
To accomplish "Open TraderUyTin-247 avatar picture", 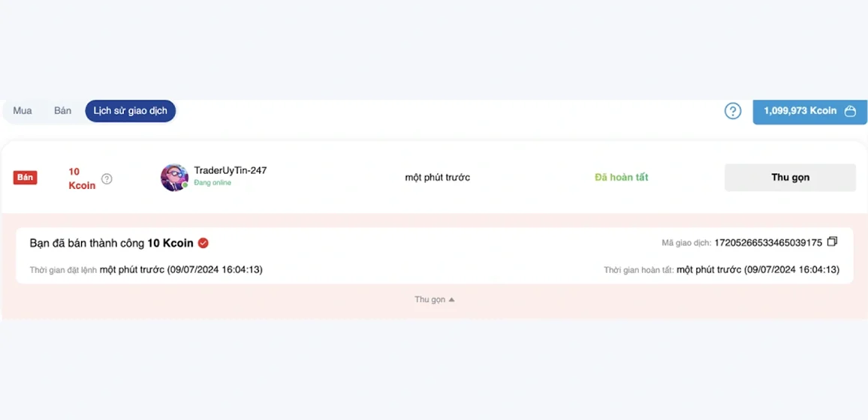I will click(174, 178).
